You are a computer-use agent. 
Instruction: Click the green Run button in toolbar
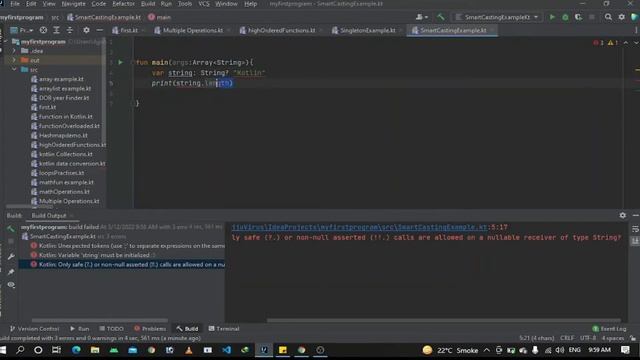pyautogui.click(x=552, y=17)
